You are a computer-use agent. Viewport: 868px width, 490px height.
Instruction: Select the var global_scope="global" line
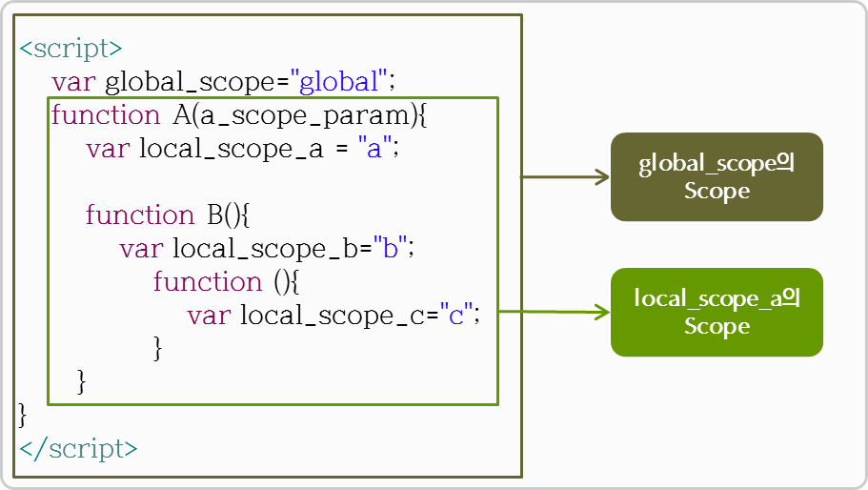[x=224, y=82]
